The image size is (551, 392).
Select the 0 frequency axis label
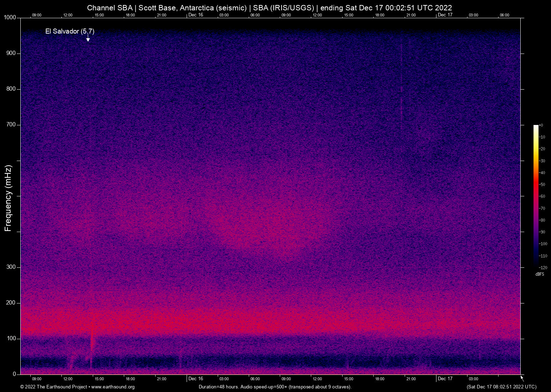coord(15,374)
